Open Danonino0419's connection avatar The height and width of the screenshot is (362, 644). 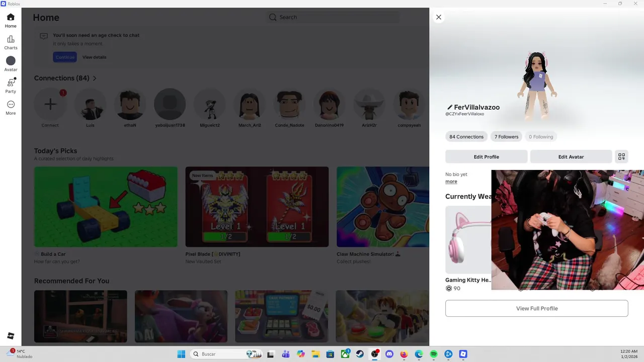(329, 104)
